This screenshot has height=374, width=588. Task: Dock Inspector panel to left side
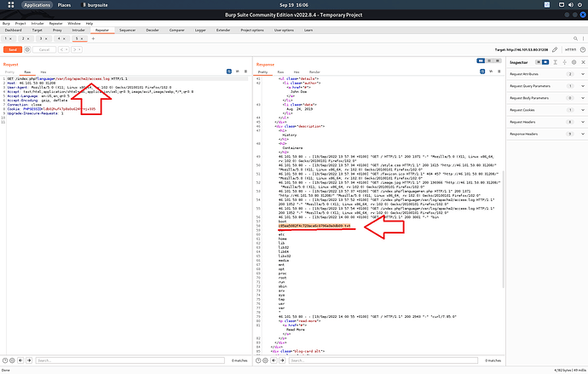click(x=538, y=62)
